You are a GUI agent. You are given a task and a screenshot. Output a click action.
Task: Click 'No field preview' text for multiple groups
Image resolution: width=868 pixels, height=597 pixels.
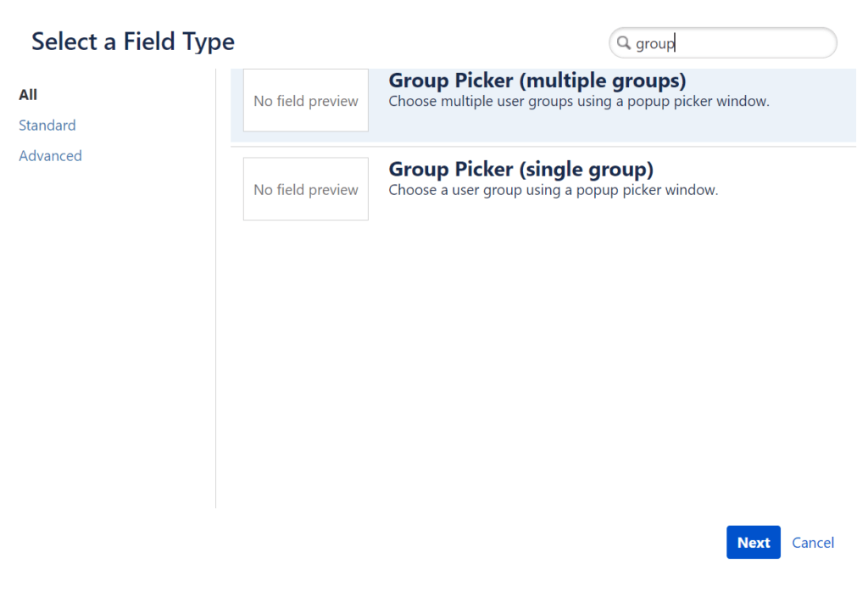tap(305, 102)
